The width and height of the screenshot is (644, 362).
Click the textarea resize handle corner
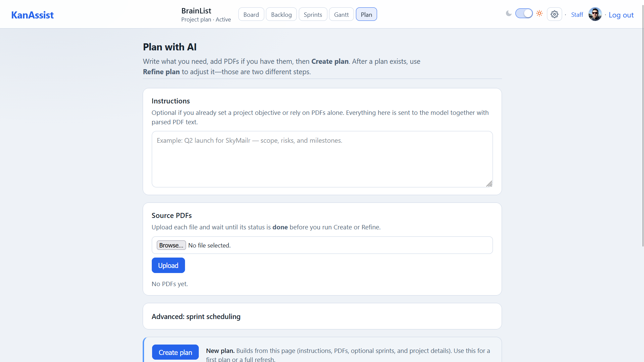click(489, 184)
